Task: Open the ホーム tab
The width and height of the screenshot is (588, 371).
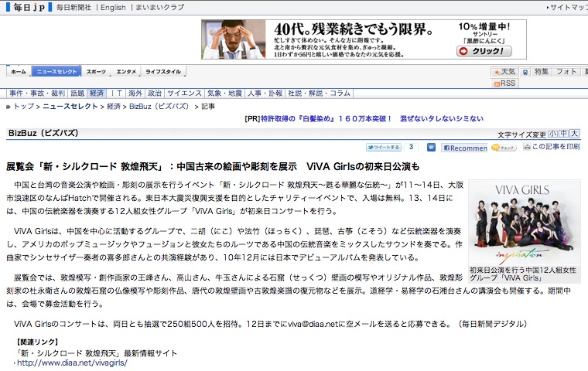Action: coord(19,71)
